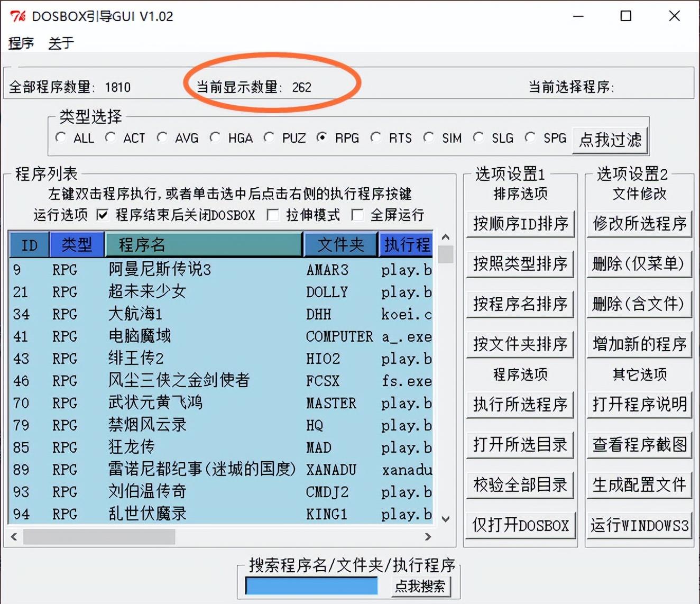Click the 按程序名排序 button
The width and height of the screenshot is (700, 604).
tap(520, 304)
